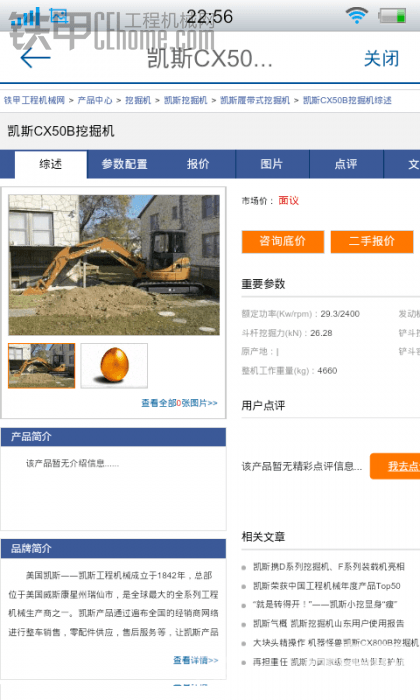Tap the battery status icon
The width and height of the screenshot is (420, 700).
point(392,16)
